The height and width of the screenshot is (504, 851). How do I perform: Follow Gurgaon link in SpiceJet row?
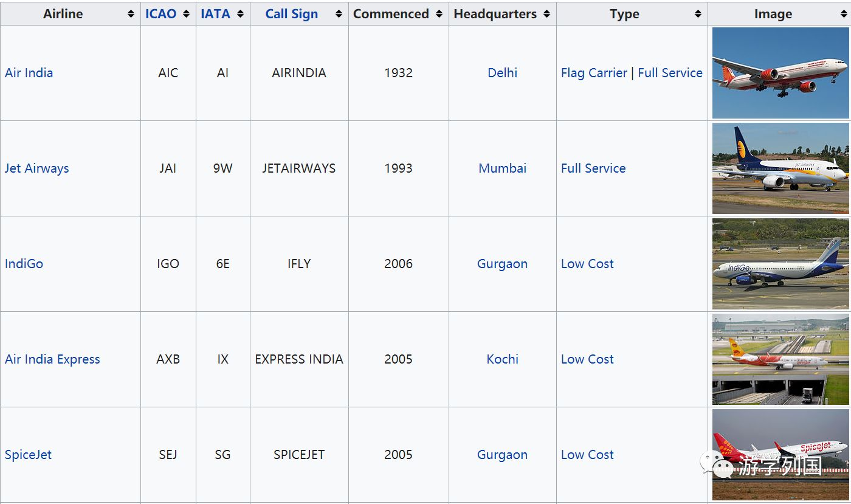coord(502,455)
